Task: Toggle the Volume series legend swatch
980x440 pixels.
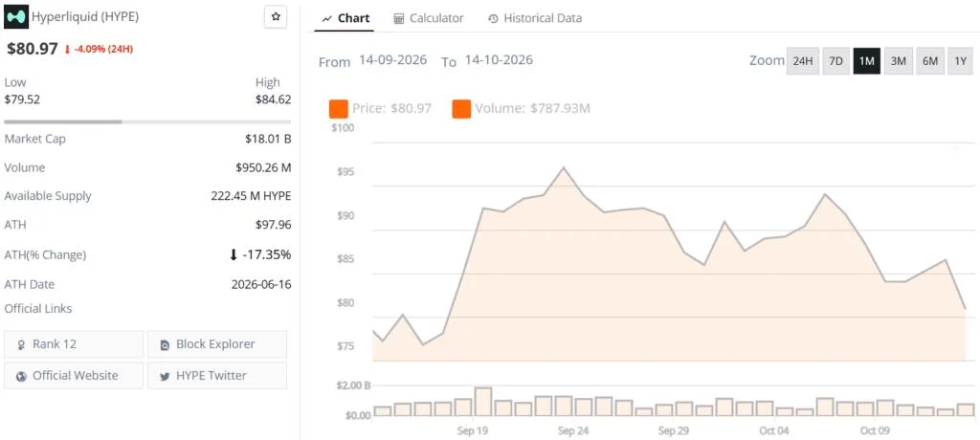Action: pos(461,109)
